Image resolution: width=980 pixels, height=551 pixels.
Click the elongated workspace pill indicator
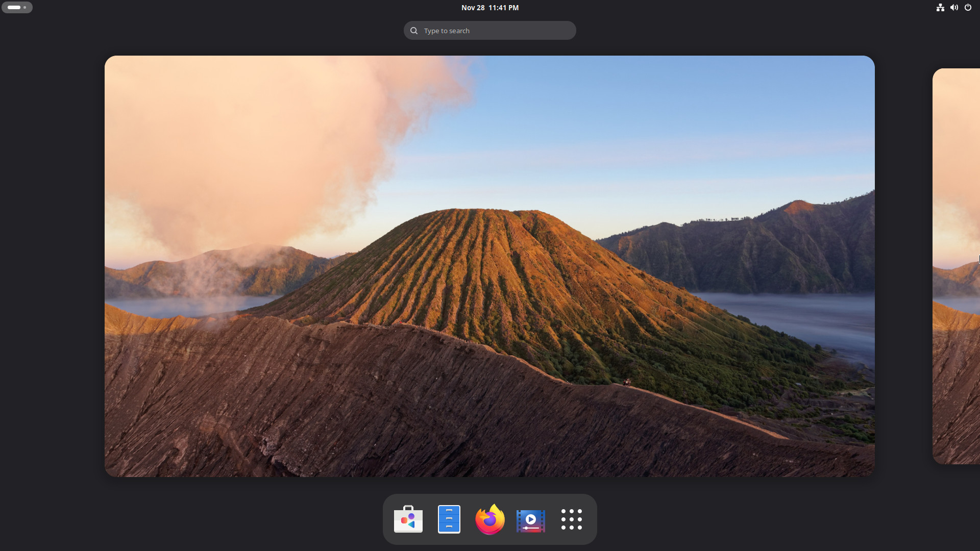tap(14, 7)
